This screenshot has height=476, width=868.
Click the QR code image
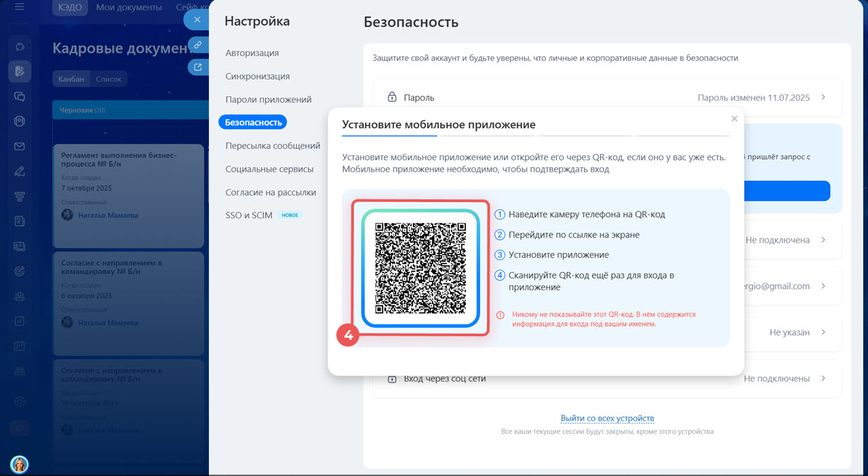(x=420, y=268)
